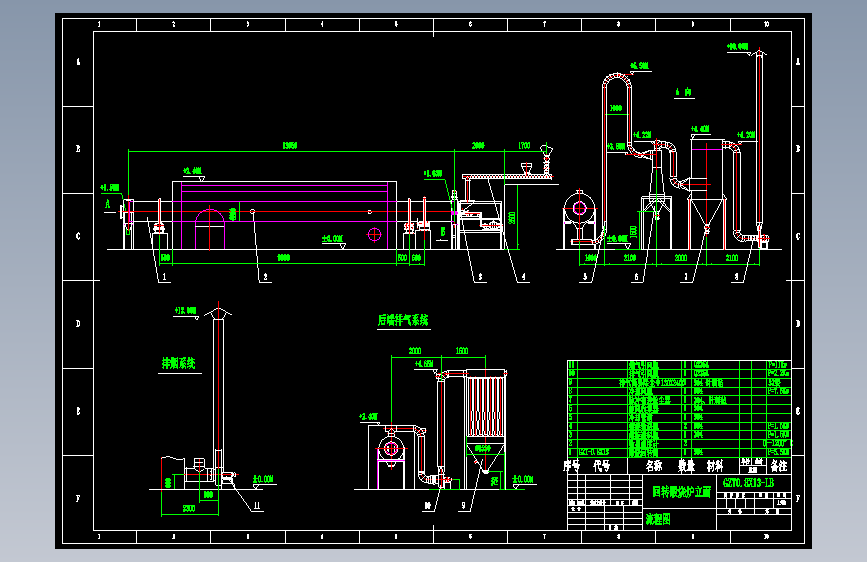Image resolution: width=867 pixels, height=562 pixels.
Task: Click leader callout number 9 below the bag filter
Action: [x=463, y=506]
